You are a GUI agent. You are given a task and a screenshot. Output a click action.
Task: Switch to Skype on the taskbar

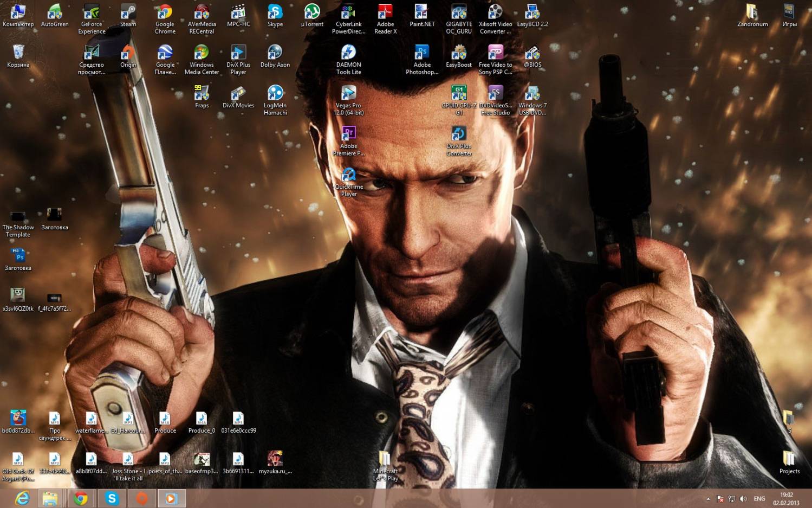[x=112, y=498]
